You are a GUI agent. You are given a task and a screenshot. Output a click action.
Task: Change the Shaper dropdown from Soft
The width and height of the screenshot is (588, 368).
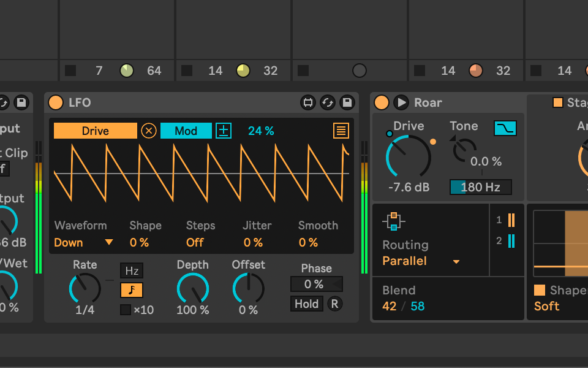tap(546, 306)
